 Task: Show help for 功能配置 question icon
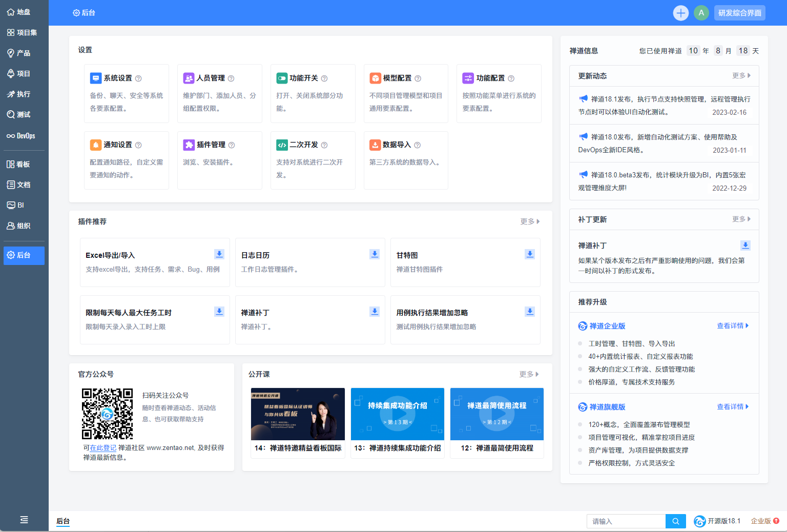click(511, 78)
